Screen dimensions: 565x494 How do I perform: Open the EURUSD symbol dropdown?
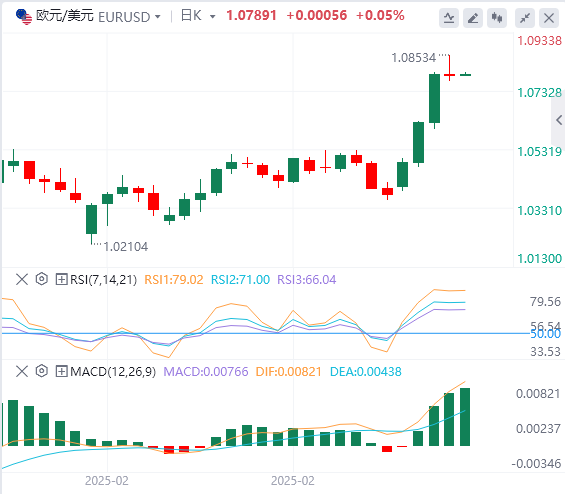157,17
